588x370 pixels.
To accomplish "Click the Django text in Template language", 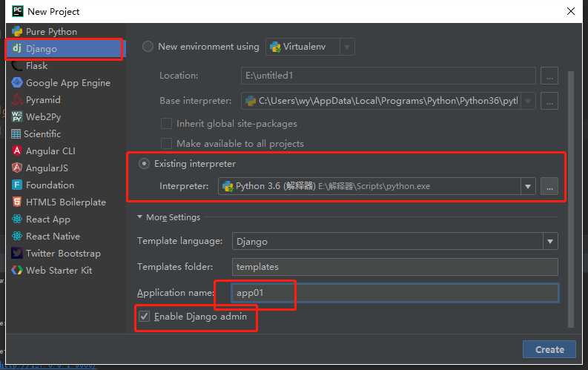I will coord(252,242).
